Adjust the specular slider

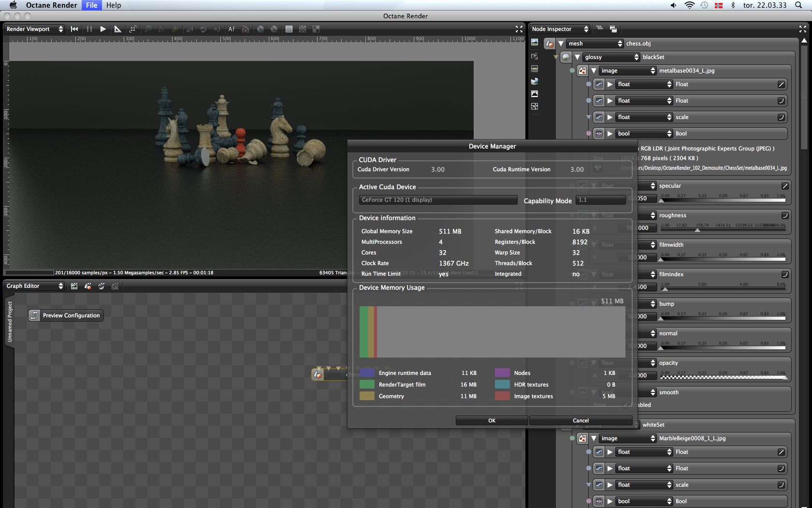pyautogui.click(x=723, y=198)
